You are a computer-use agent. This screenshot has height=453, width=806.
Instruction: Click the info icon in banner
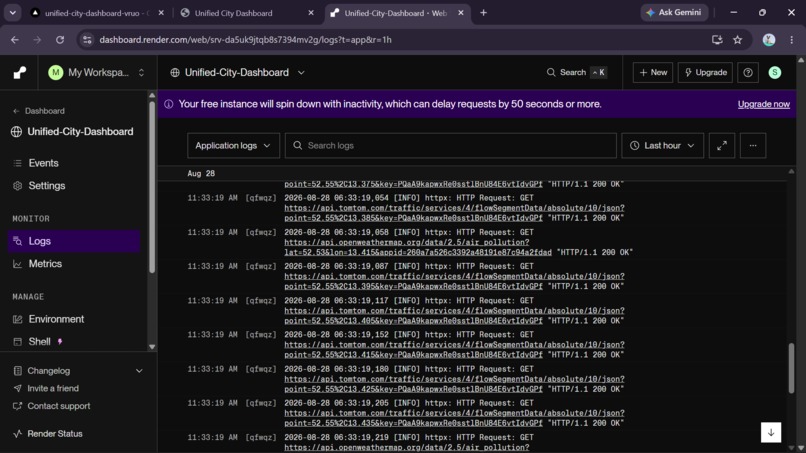point(168,104)
